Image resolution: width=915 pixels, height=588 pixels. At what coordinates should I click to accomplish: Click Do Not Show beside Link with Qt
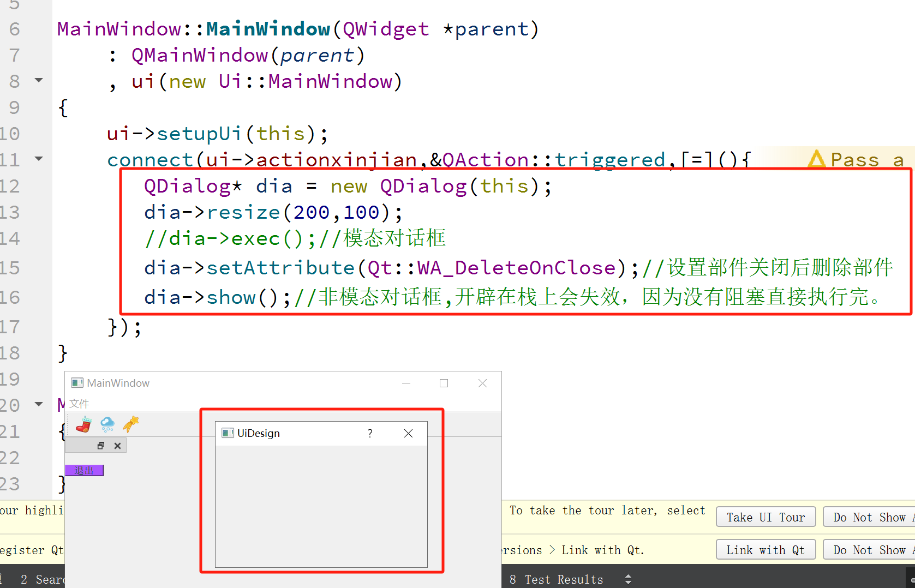pyautogui.click(x=869, y=550)
